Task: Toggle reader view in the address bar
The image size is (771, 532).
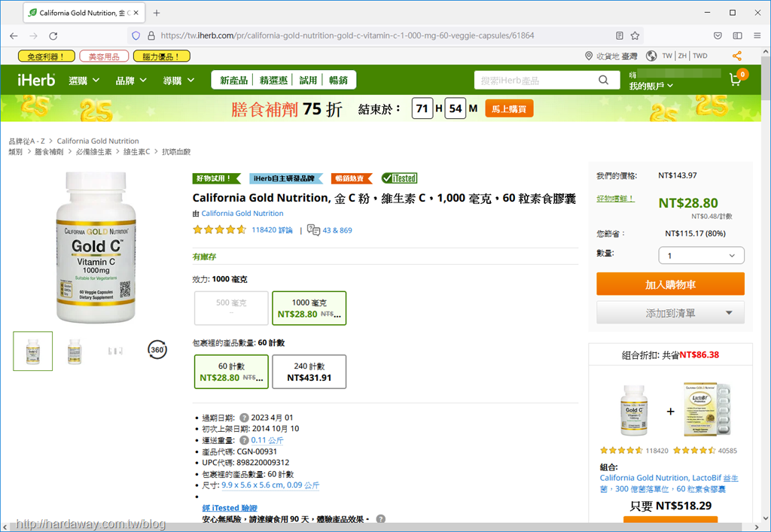Action: (620, 35)
